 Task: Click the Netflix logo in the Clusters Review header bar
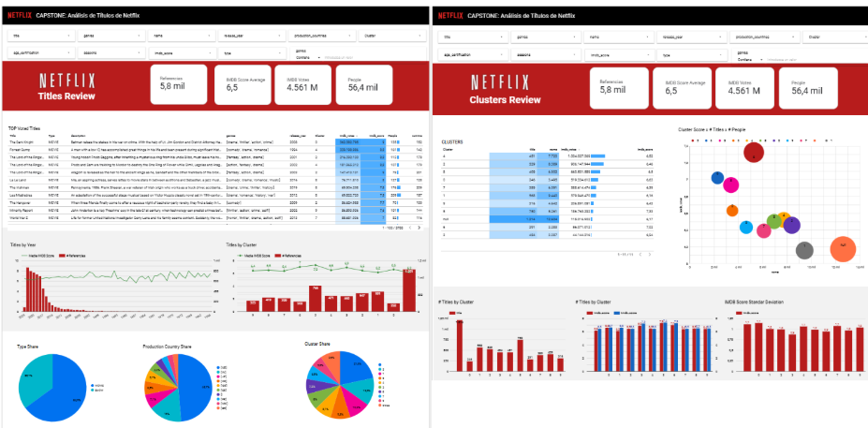pyautogui.click(x=449, y=16)
